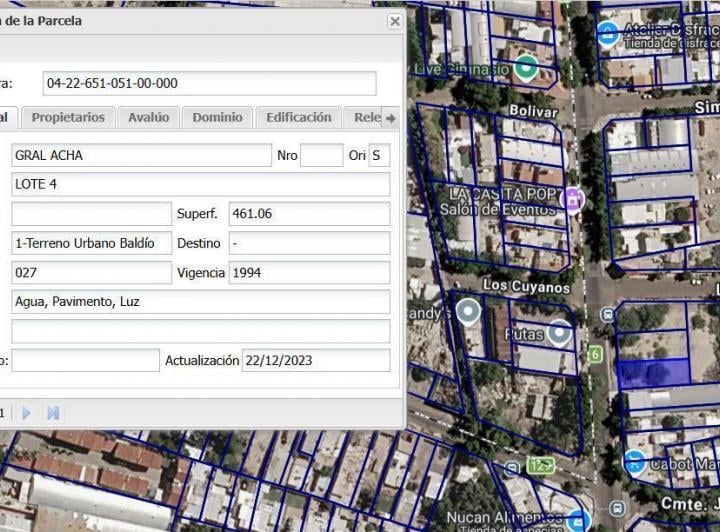Click the Los Cuyanos street label
The image size is (720, 532).
[x=526, y=286]
